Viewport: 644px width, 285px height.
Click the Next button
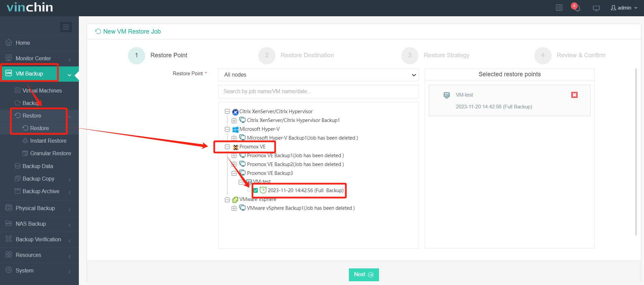click(364, 274)
